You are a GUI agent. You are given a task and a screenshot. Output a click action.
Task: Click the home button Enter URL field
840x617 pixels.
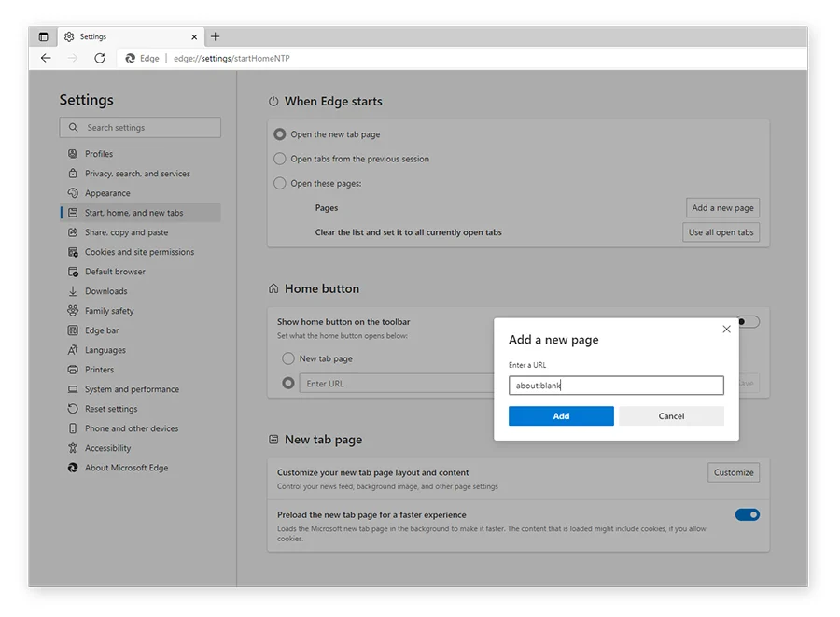[x=397, y=384]
